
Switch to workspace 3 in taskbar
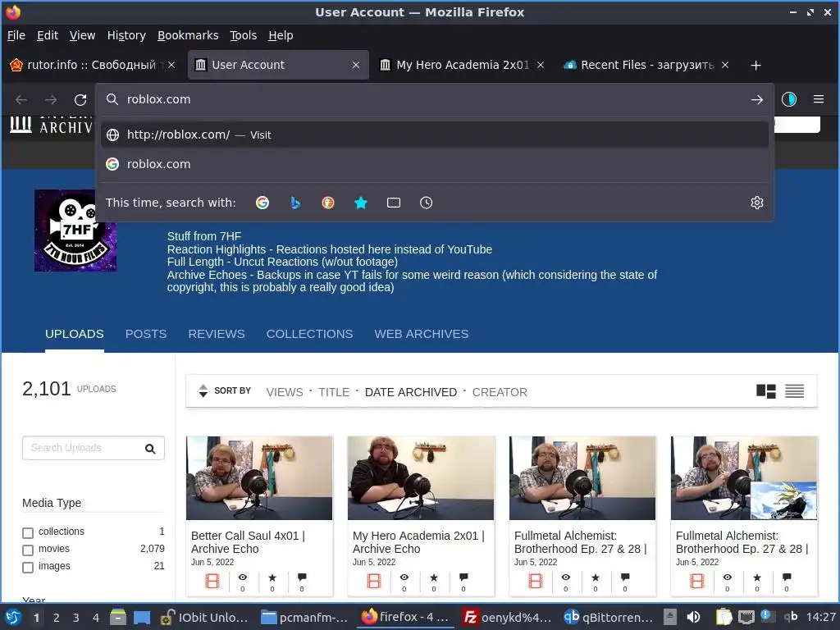(76, 618)
